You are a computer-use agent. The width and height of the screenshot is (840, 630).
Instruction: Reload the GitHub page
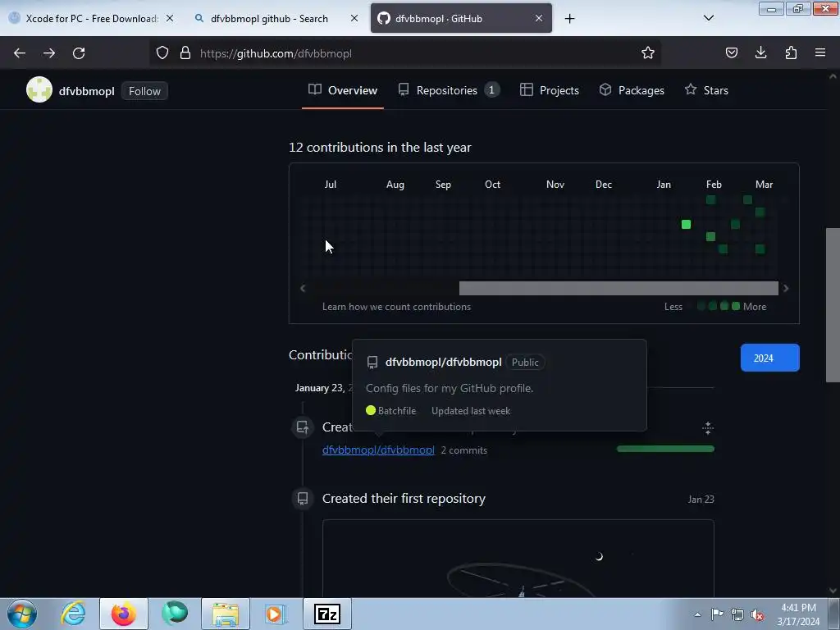(79, 53)
